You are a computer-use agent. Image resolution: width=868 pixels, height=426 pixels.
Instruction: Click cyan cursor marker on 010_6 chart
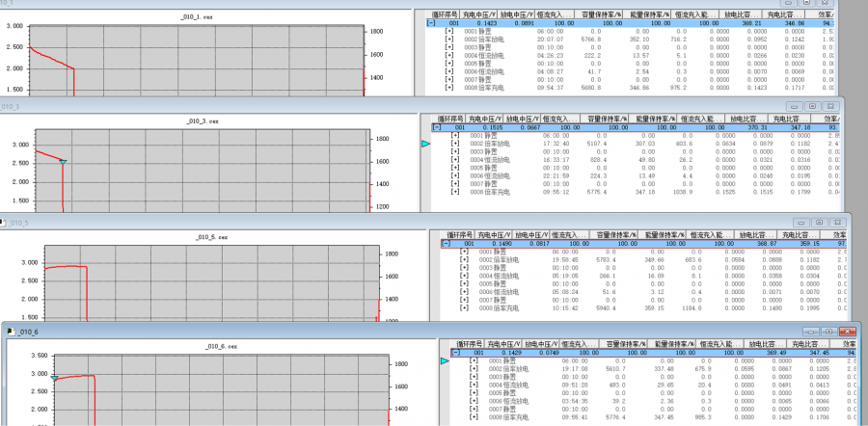pos(55,379)
